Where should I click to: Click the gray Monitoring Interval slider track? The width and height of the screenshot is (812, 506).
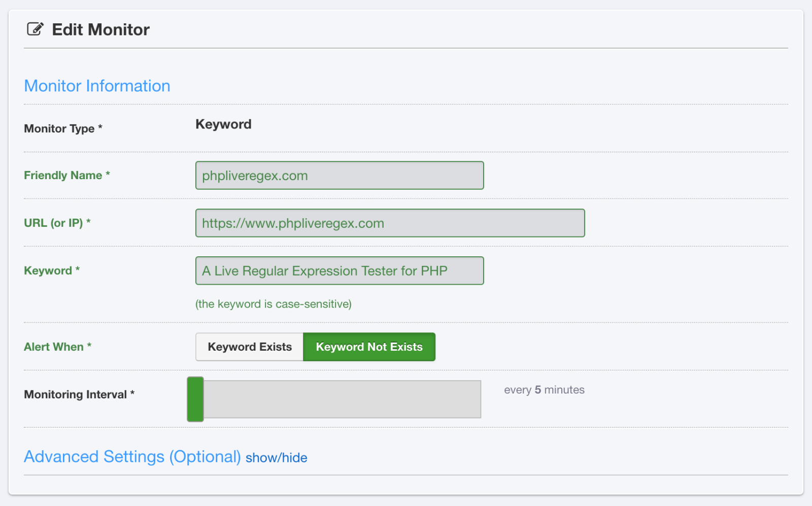pyautogui.click(x=342, y=399)
